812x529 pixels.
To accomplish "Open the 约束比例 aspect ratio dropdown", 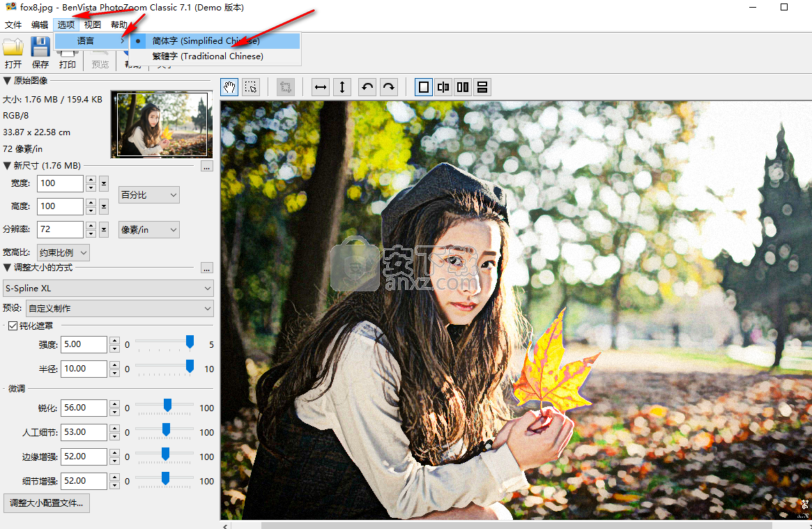I will tap(63, 252).
